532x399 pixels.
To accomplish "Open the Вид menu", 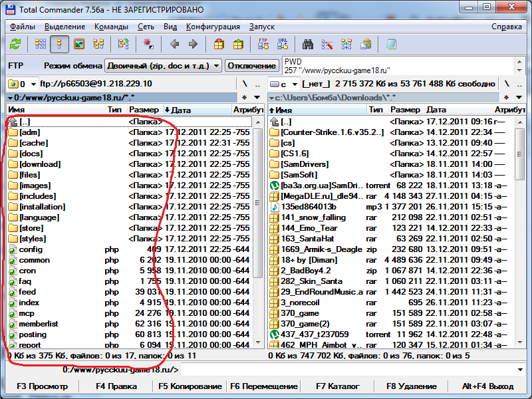I will 170,27.
